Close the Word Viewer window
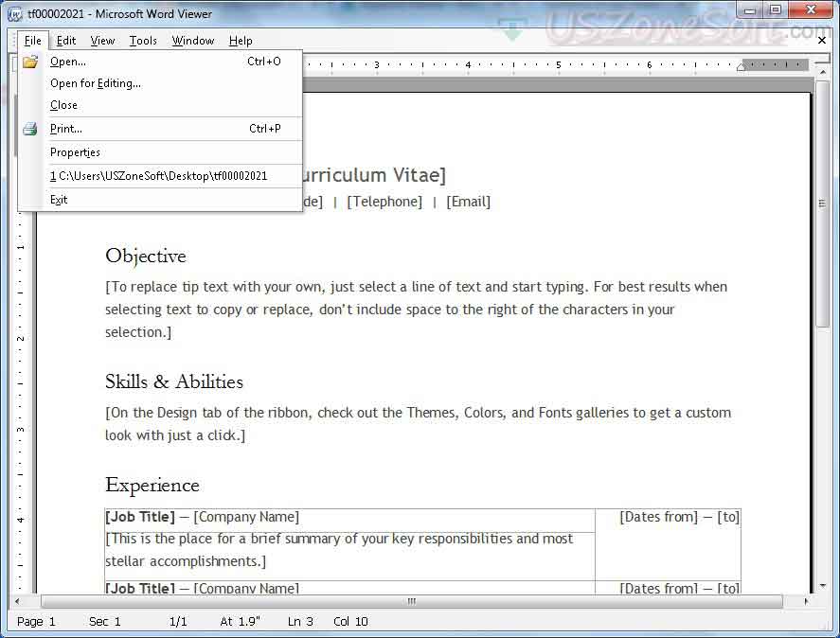The height and width of the screenshot is (638, 840). 811,9
